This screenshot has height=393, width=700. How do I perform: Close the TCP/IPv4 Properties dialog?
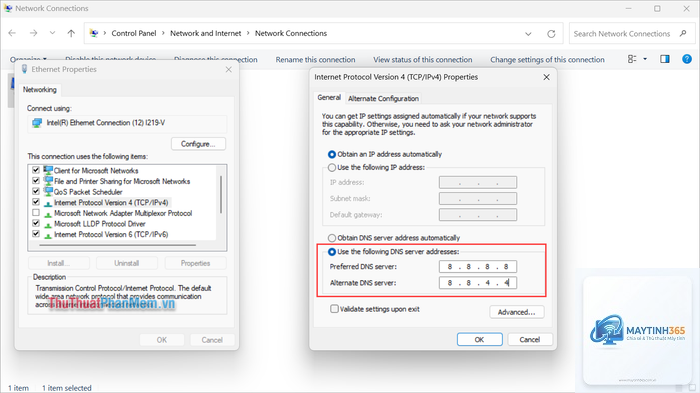click(546, 77)
